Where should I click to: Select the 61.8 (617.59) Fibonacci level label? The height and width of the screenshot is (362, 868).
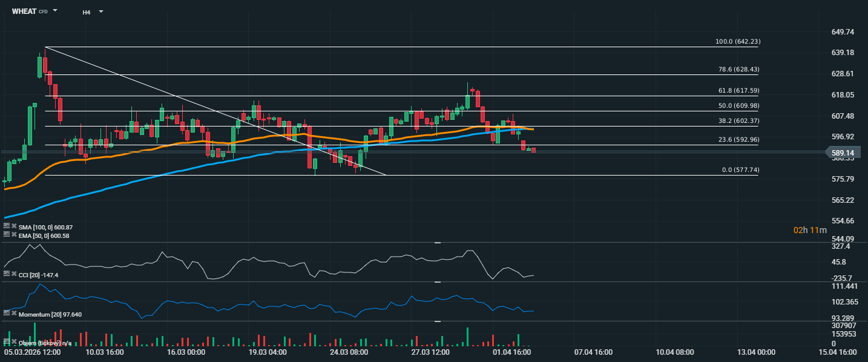[x=737, y=90]
